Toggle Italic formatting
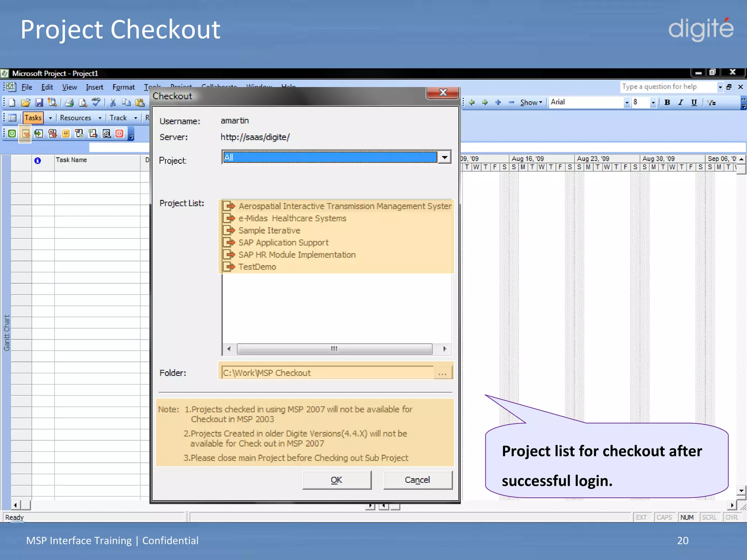Viewport: 747px width, 560px height. point(681,102)
